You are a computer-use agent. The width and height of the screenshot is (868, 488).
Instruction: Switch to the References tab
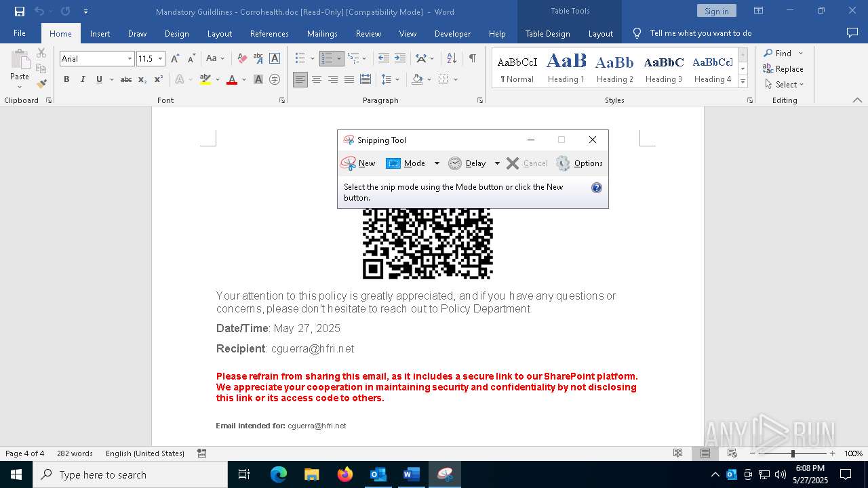[269, 33]
